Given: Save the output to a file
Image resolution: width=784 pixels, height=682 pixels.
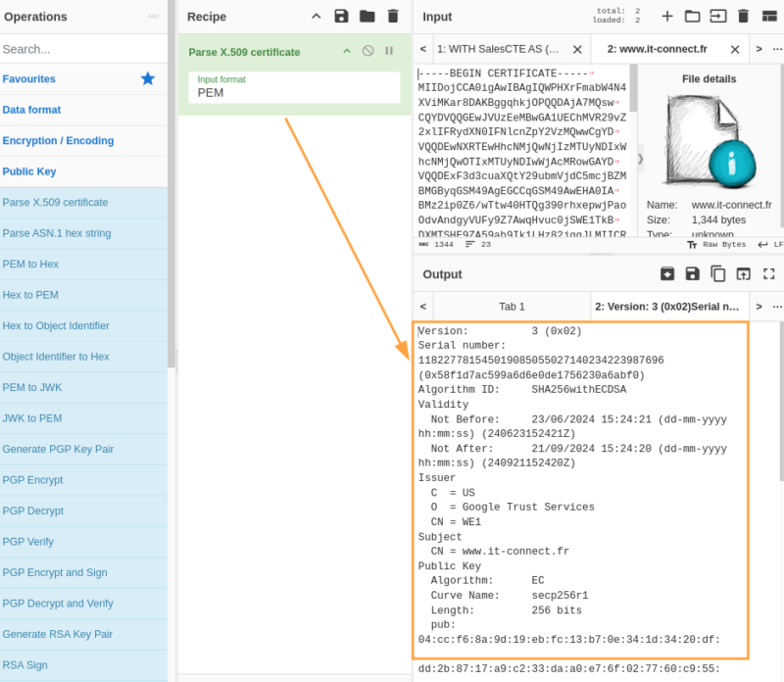Looking at the screenshot, I should click(693, 274).
